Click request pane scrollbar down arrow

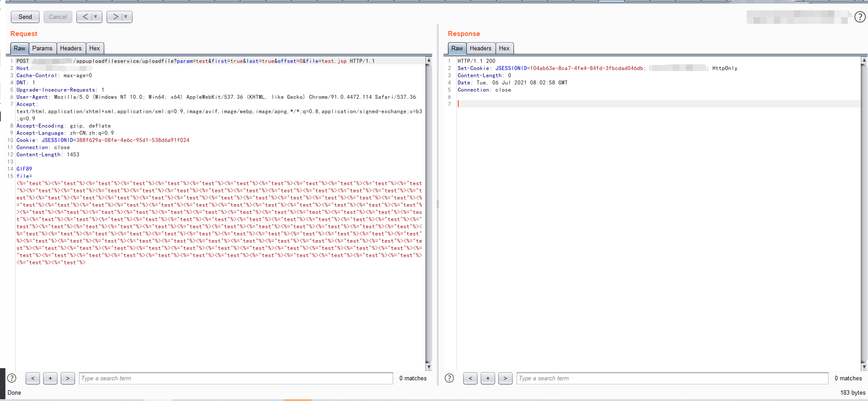point(429,367)
